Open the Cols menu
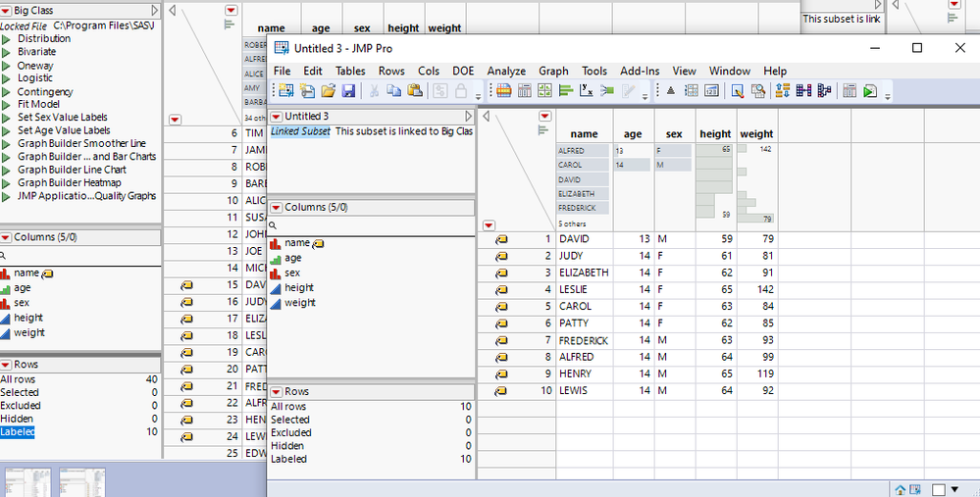The height and width of the screenshot is (497, 980). tap(429, 72)
